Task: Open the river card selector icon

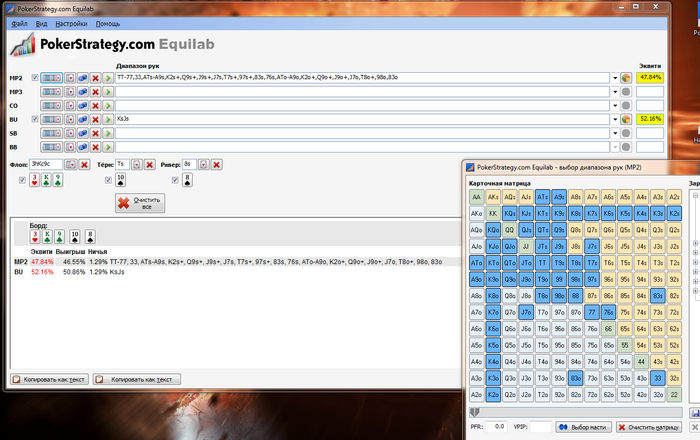Action: click(x=204, y=165)
